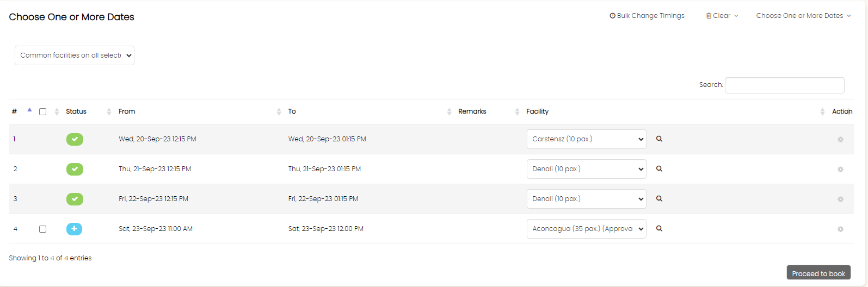Open the Carstensz (10 pax.) facility dropdown
This screenshot has width=868, height=287.
[586, 139]
